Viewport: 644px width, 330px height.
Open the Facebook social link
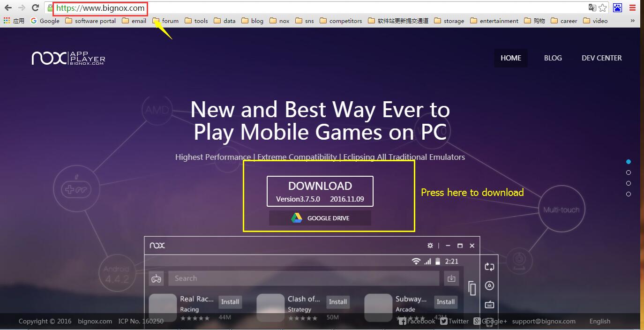click(417, 321)
